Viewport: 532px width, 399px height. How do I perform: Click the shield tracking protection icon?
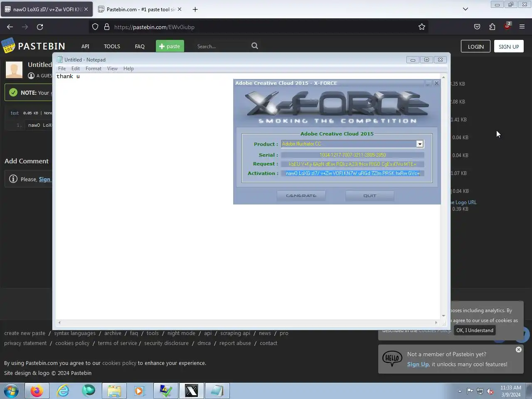click(95, 27)
